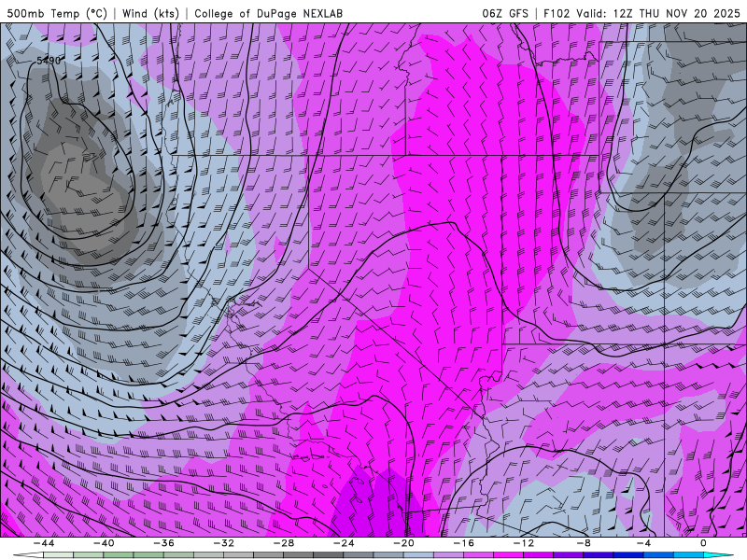
Task: Click the '-32' colorbar tick label
Action: click(223, 543)
